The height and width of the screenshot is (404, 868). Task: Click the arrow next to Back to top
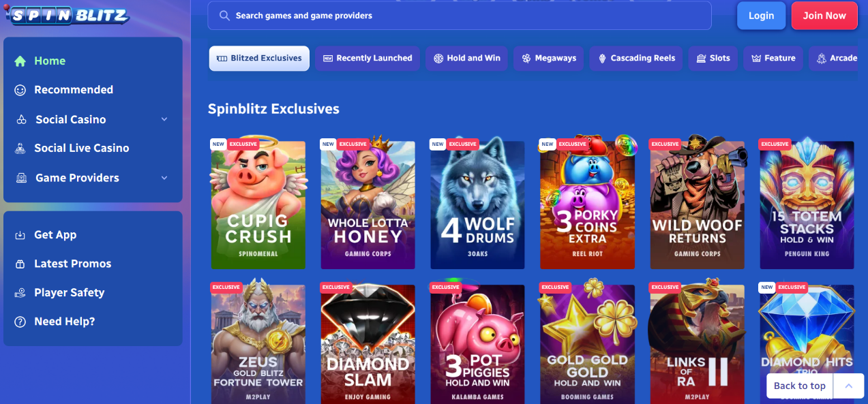849,386
